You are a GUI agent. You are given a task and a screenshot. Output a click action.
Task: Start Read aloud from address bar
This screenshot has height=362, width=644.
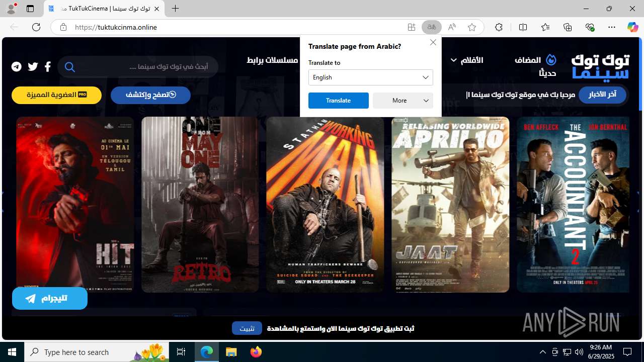point(452,27)
